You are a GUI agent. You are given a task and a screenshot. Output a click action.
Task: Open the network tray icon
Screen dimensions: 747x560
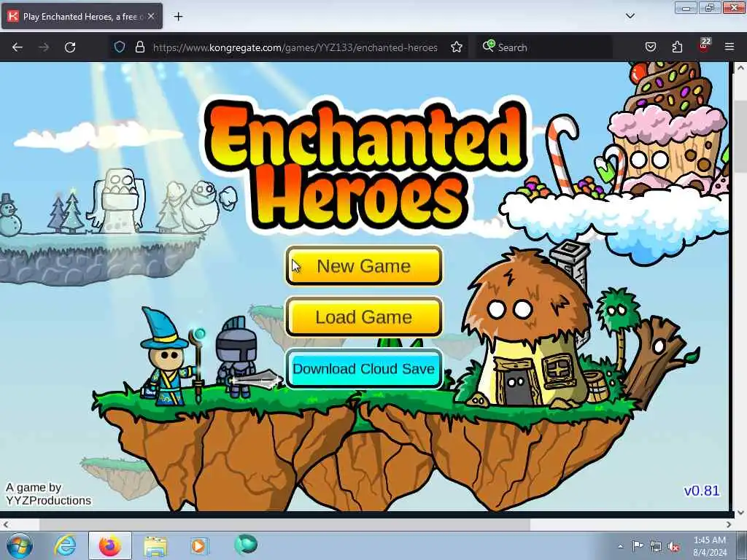coord(656,546)
